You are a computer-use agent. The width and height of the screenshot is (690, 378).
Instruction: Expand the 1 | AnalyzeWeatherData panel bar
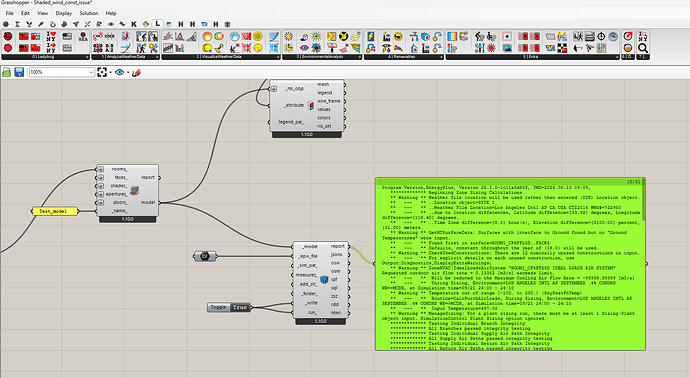125,57
